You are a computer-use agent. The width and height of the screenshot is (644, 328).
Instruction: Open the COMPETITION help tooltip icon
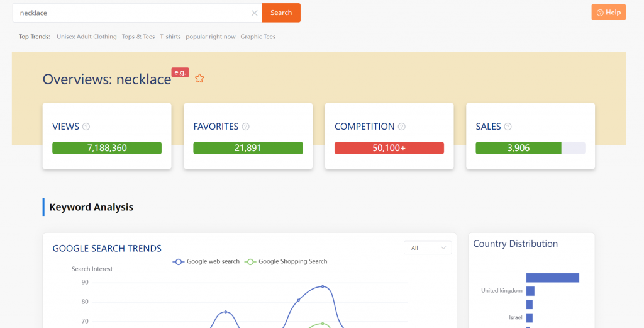(402, 127)
